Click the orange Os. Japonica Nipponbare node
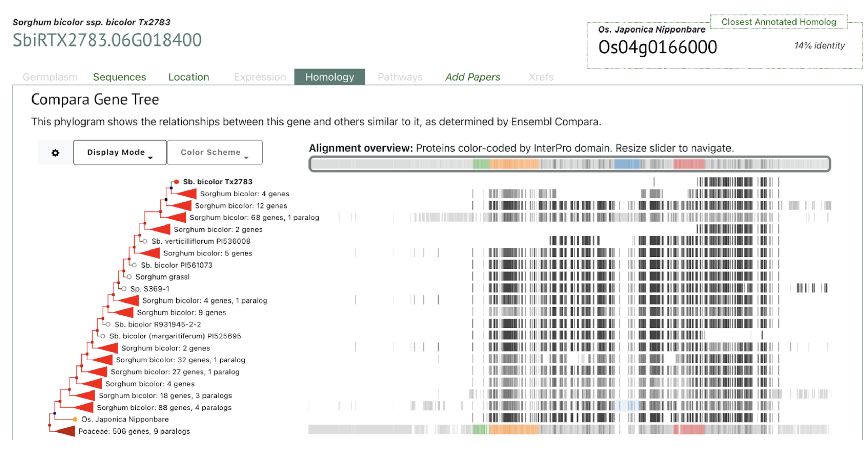 pos(75,419)
